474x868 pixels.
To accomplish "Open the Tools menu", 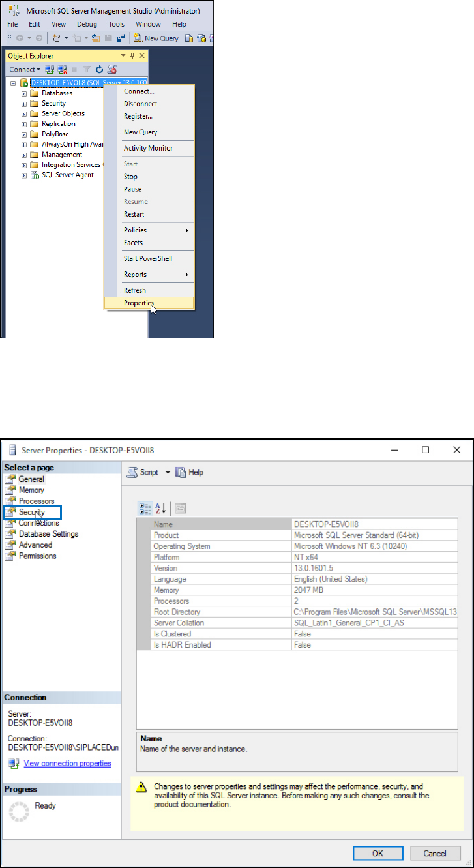I will pyautogui.click(x=116, y=24).
